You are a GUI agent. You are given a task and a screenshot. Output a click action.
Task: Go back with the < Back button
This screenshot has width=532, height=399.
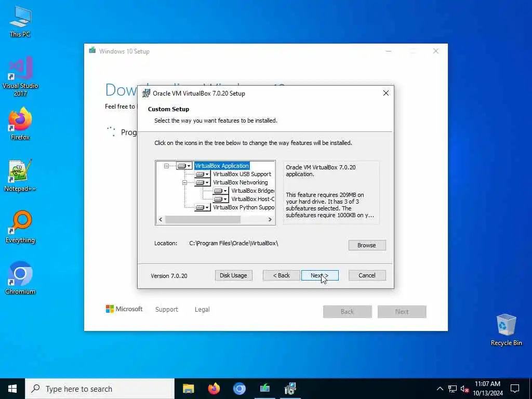click(x=281, y=275)
